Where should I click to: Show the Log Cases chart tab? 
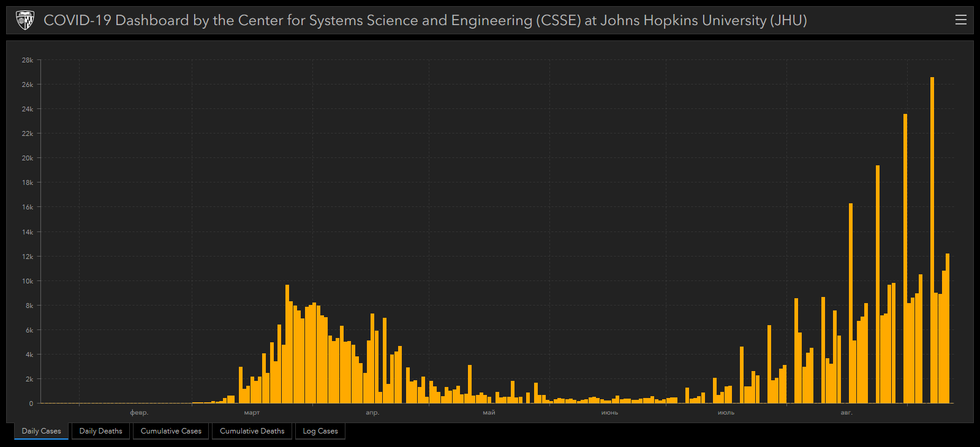[x=320, y=431]
